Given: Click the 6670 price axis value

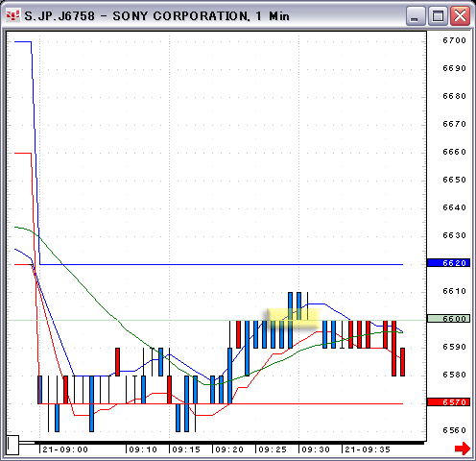Looking at the screenshot, I should (454, 124).
